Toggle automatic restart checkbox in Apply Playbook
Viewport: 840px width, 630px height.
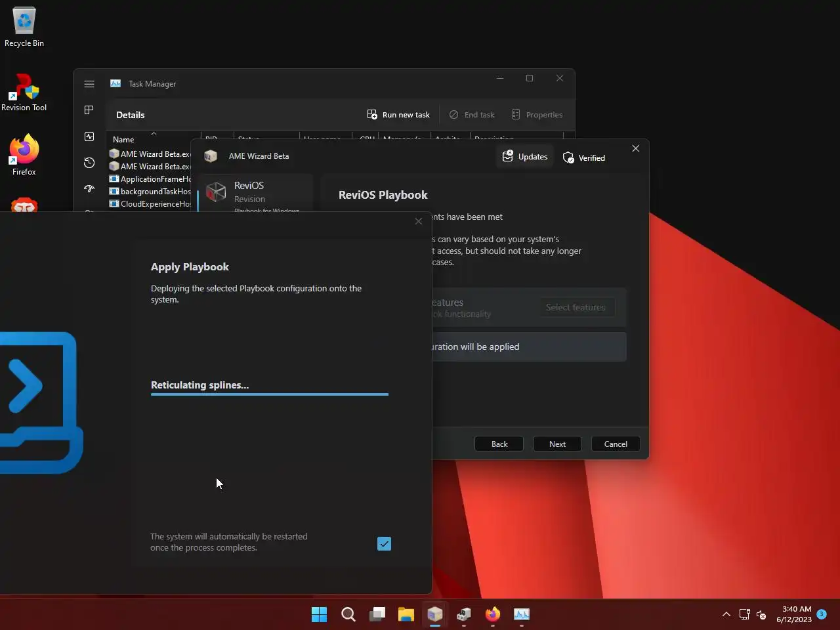[385, 543]
